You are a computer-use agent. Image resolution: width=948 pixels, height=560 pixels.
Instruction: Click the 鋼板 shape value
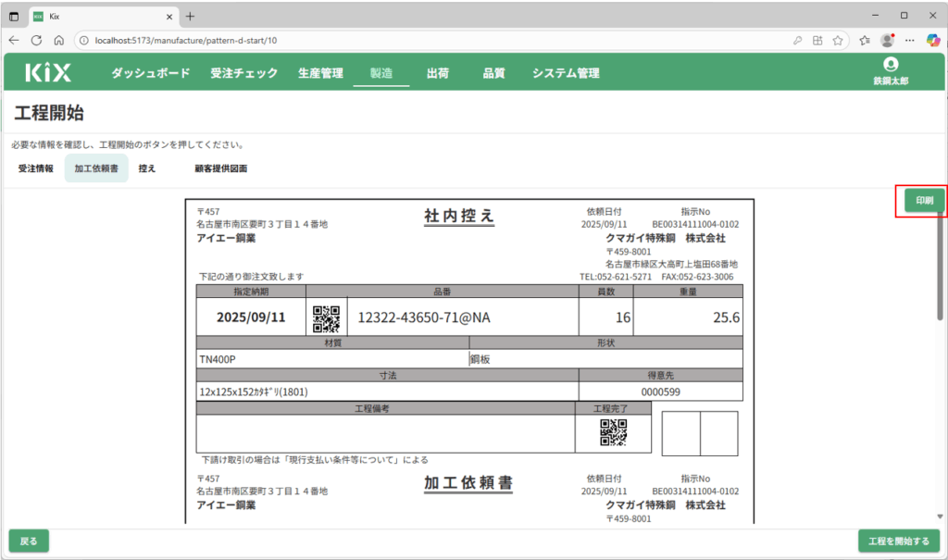click(x=480, y=359)
